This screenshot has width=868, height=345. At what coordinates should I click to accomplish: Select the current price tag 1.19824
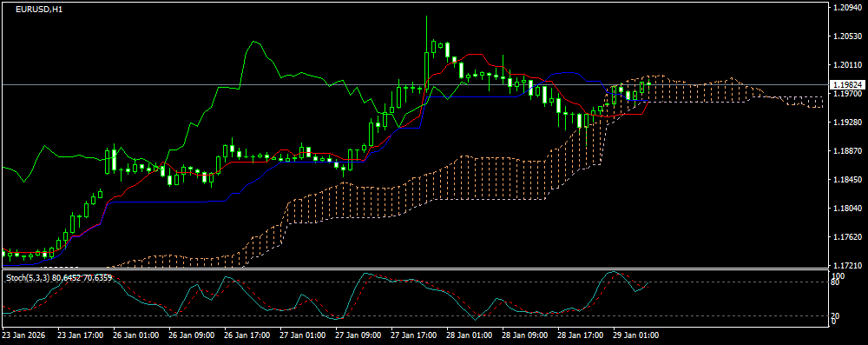pos(847,85)
